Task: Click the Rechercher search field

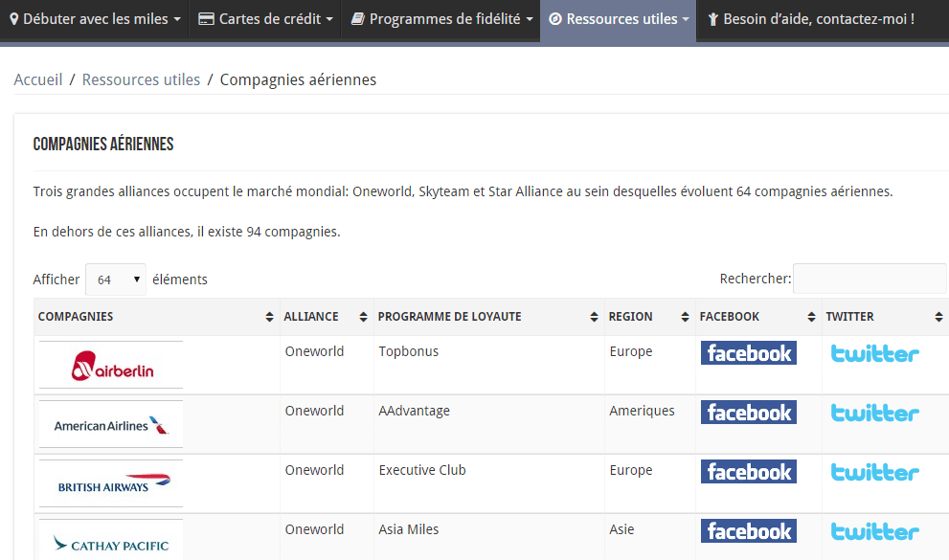Action: tap(869, 279)
